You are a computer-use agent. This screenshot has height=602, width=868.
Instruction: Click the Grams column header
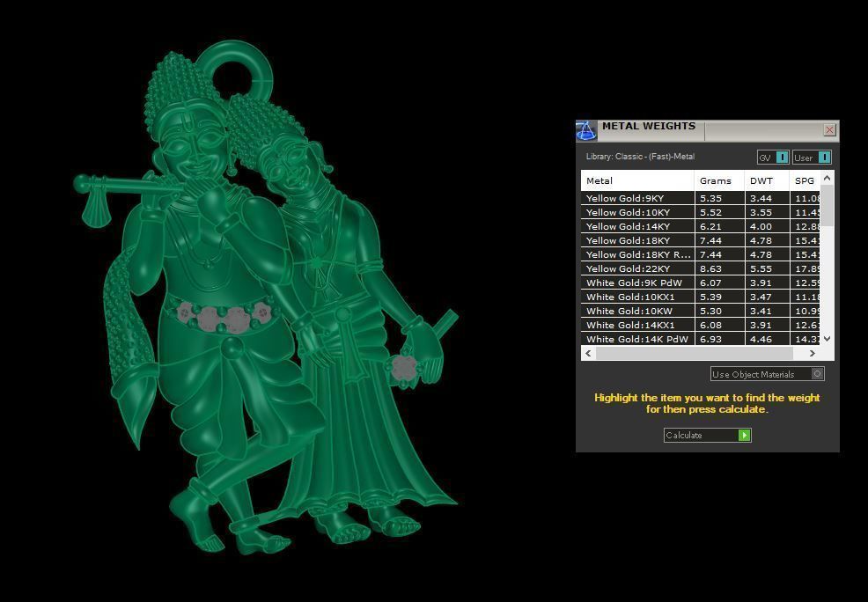coord(719,181)
